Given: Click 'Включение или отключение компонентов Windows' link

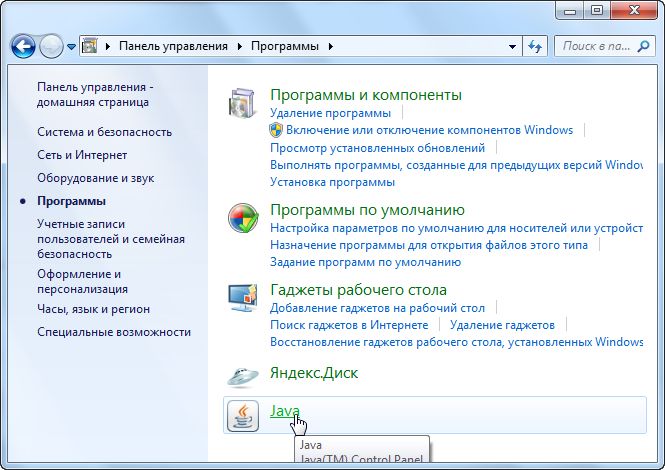Looking at the screenshot, I should tap(429, 130).
